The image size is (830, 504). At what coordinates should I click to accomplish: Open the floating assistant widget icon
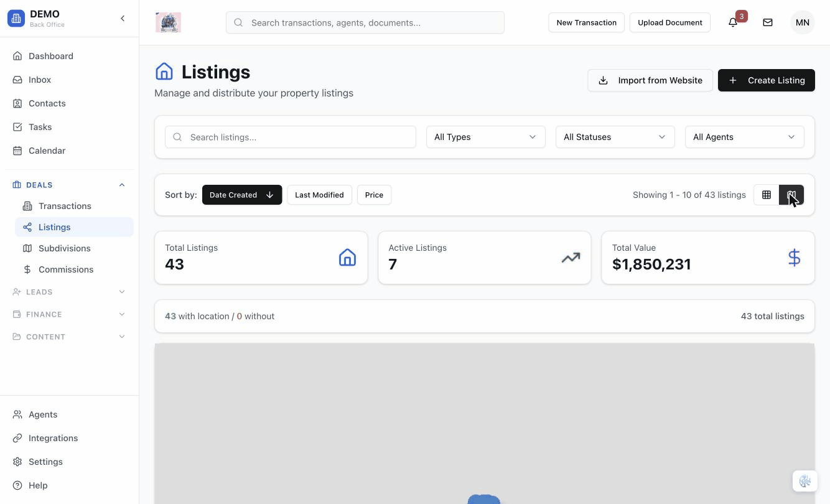click(804, 481)
